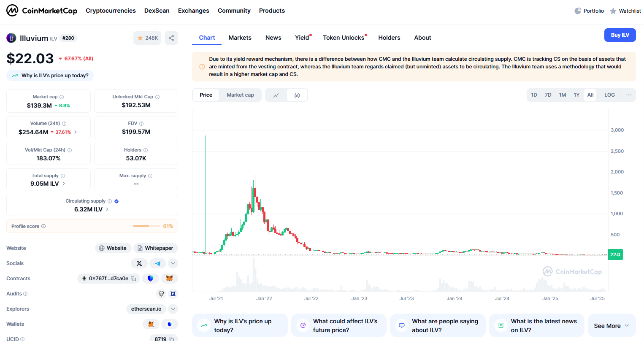
Task: Click the Holders info icon in stats
Action: coord(146,150)
